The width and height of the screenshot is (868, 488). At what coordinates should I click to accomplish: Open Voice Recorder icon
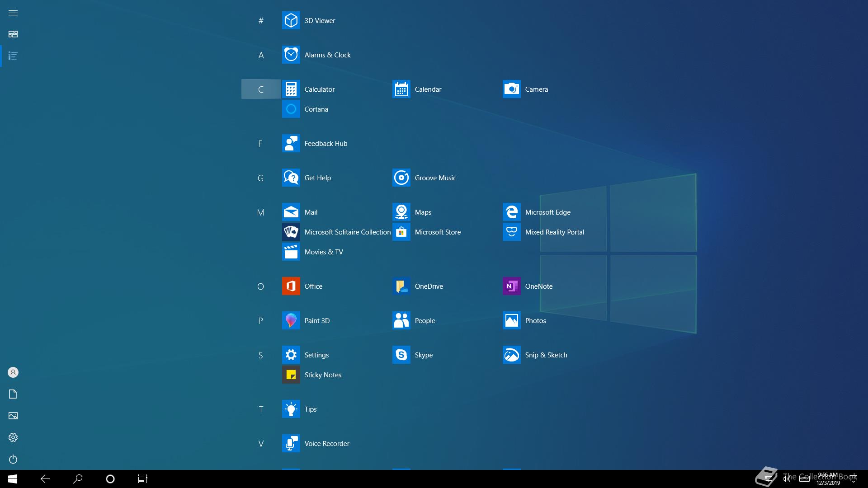pos(291,443)
